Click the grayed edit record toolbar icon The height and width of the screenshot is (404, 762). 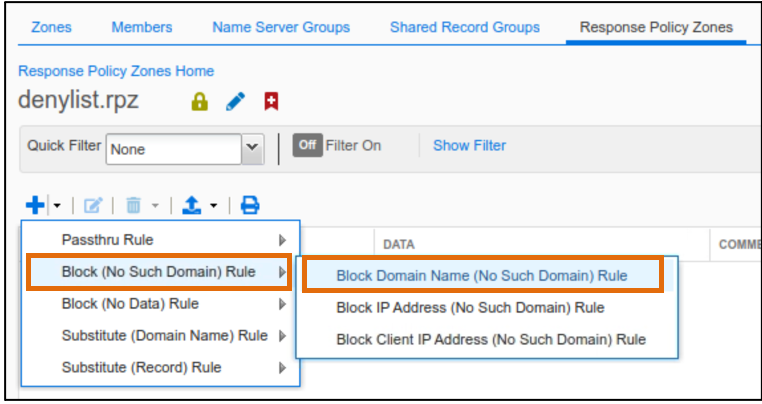[93, 206]
